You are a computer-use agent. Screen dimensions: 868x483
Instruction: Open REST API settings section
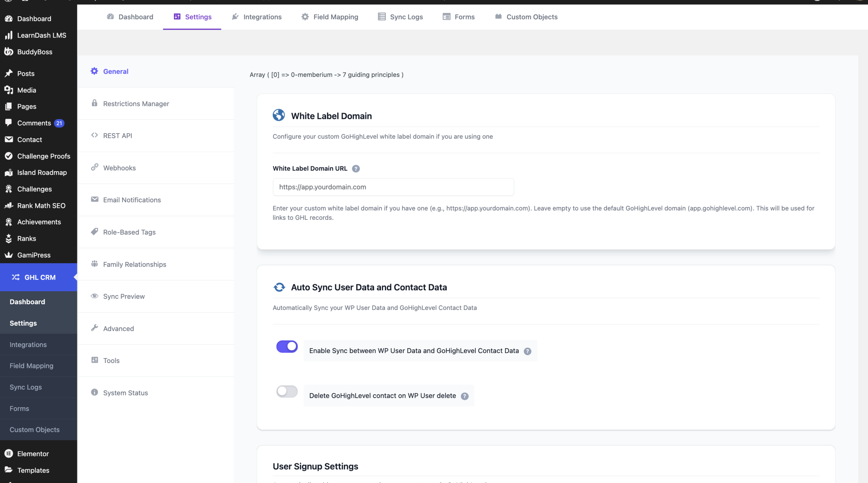coord(117,136)
